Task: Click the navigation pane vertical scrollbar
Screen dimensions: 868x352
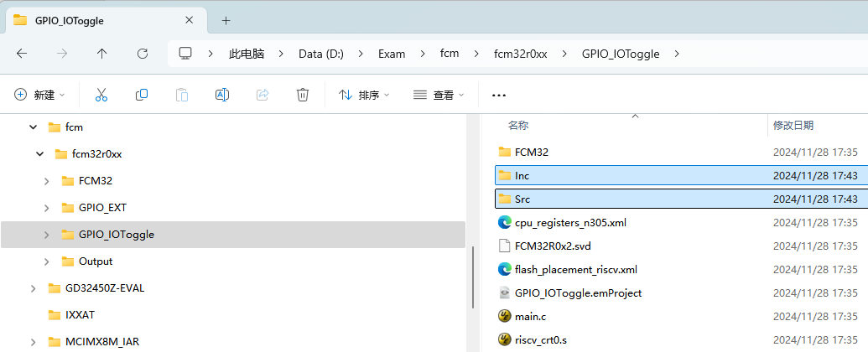Action: (x=472, y=277)
